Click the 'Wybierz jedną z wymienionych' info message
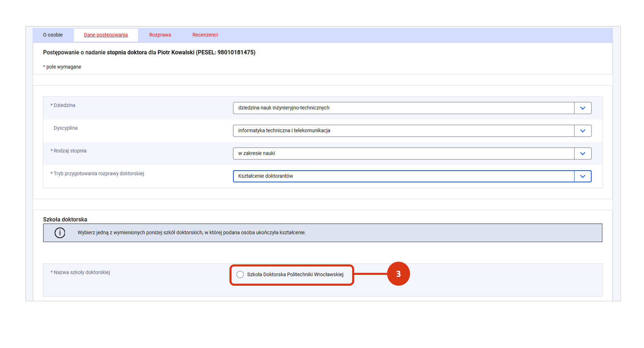 click(192, 233)
